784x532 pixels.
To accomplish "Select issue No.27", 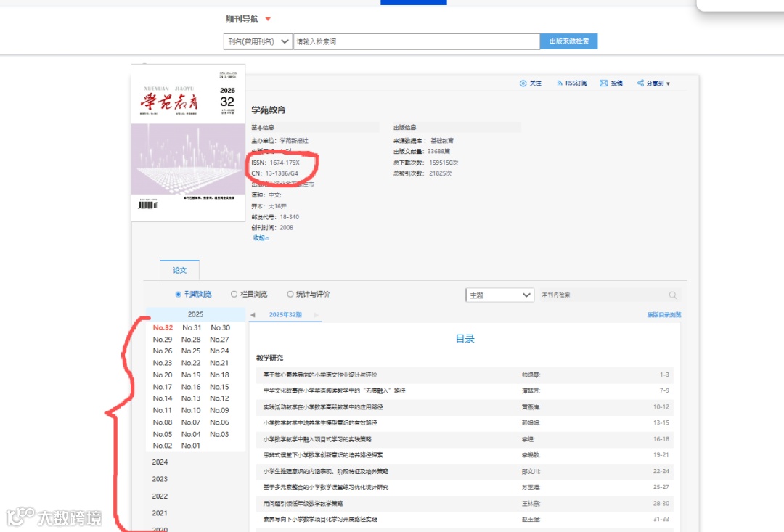I will pos(219,340).
